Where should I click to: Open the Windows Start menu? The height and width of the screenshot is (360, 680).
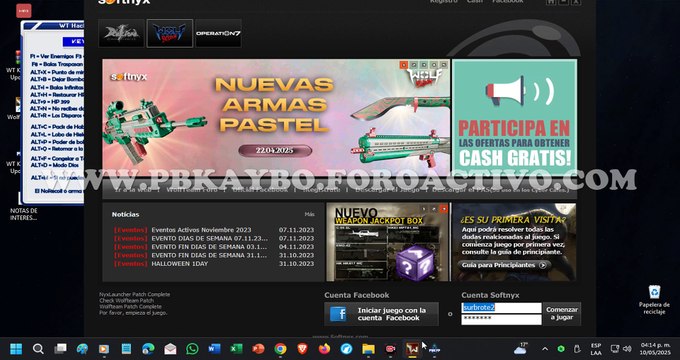[16, 349]
